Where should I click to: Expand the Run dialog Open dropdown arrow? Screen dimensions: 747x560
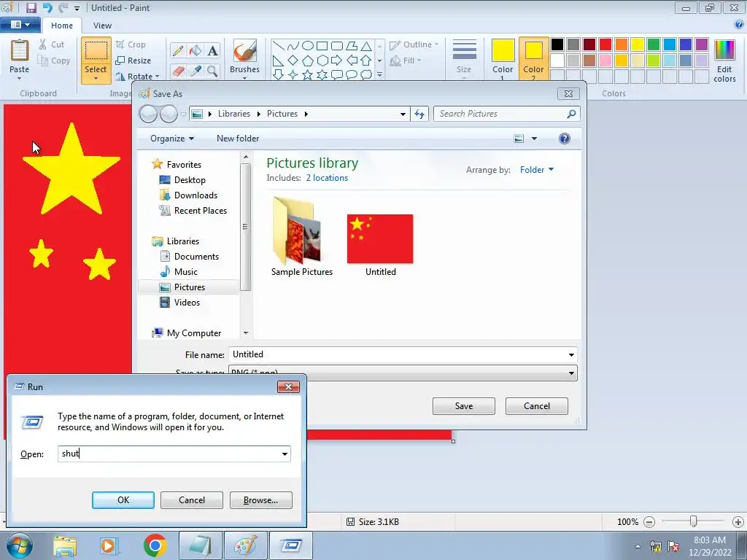[285, 454]
